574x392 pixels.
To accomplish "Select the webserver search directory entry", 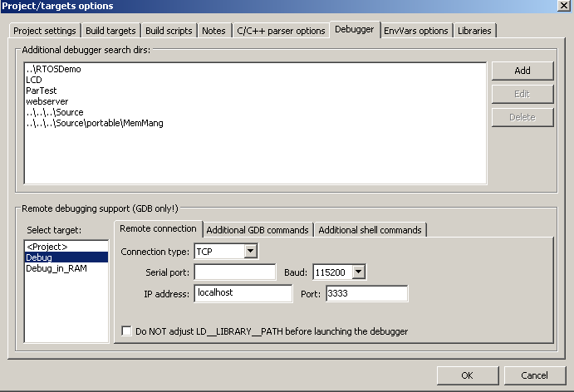I will point(47,101).
